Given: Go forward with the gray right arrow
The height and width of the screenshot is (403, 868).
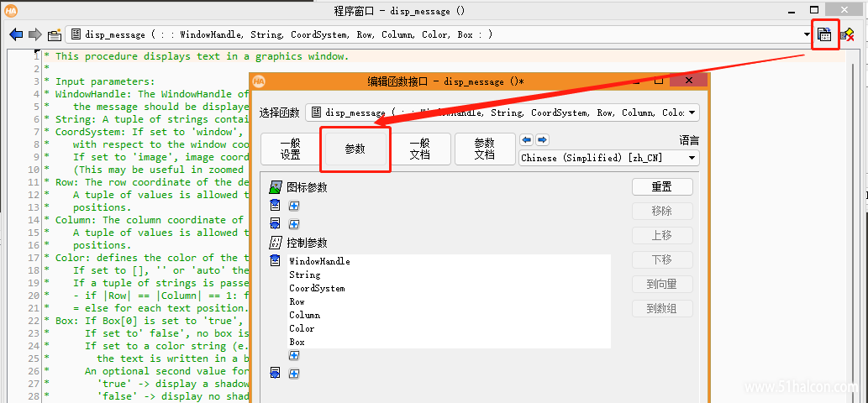Looking at the screenshot, I should (35, 34).
